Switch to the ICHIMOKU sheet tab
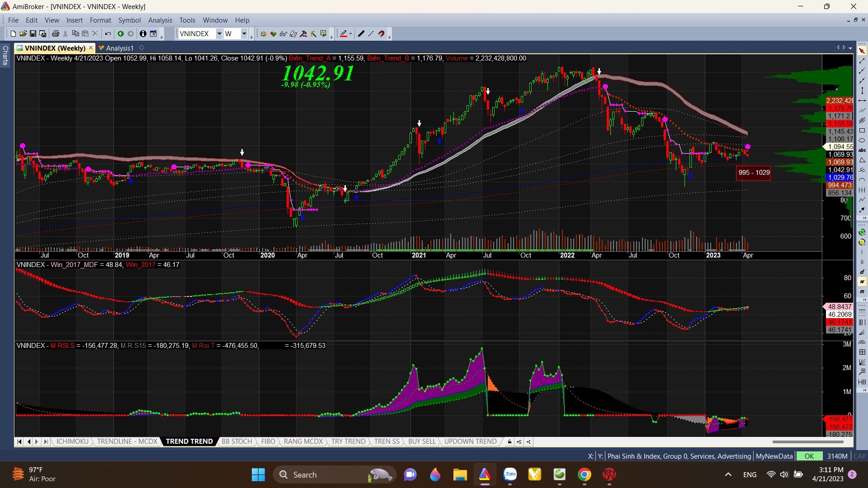868x488 pixels. tap(72, 441)
